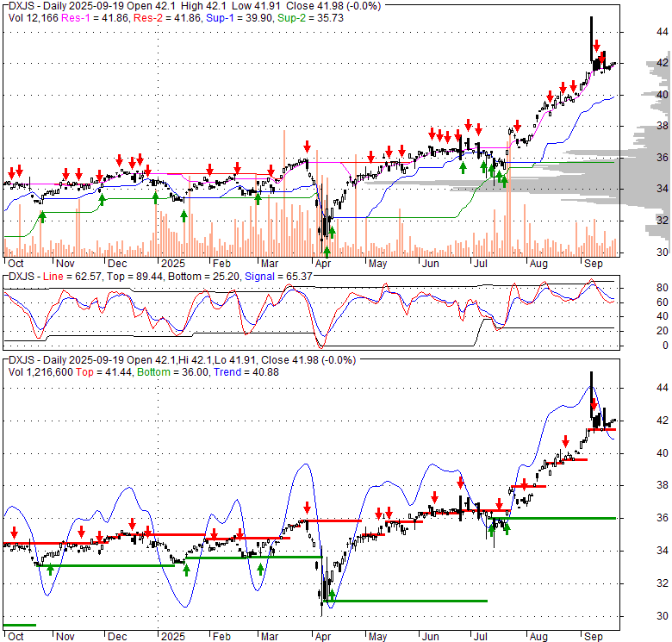Click the red Top = 41.44 label
The width and height of the screenshot is (672, 642).
(x=103, y=372)
